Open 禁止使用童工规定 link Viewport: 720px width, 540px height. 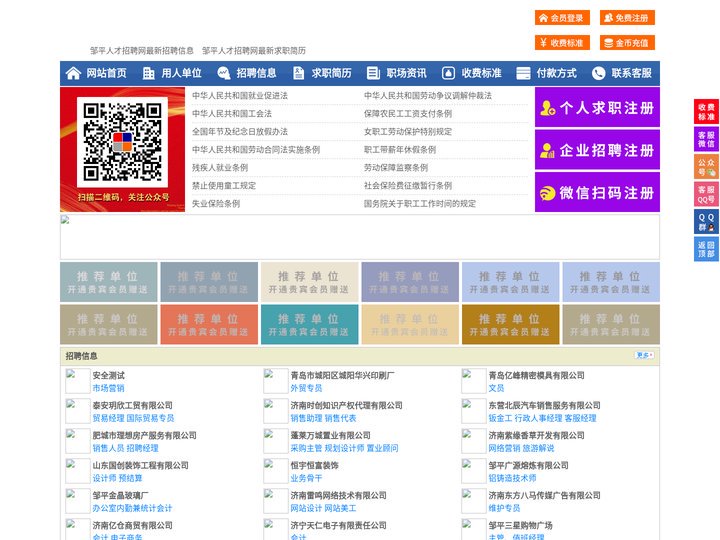click(224, 186)
